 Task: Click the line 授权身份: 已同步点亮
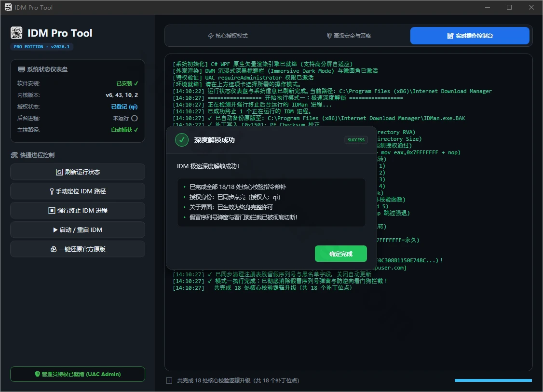click(x=235, y=197)
